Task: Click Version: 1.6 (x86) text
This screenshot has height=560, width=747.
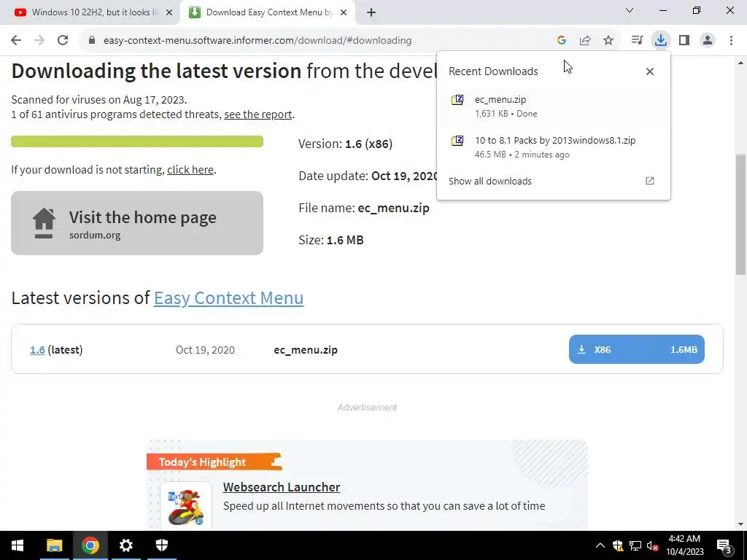Action: pos(345,144)
